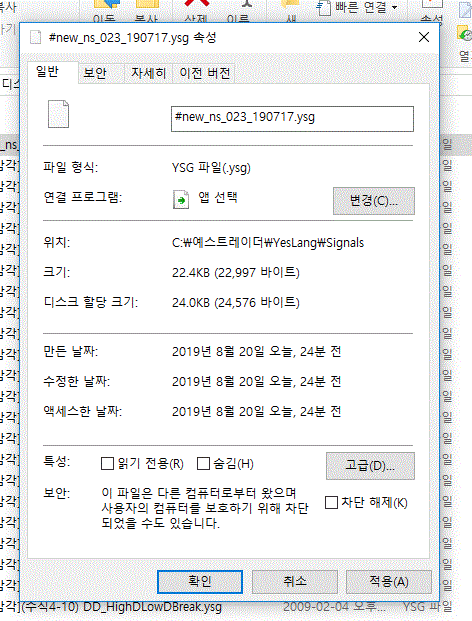The height and width of the screenshot is (621, 472).
Task: Open the 빠른 연결 dropdown arrow
Action: 394,7
